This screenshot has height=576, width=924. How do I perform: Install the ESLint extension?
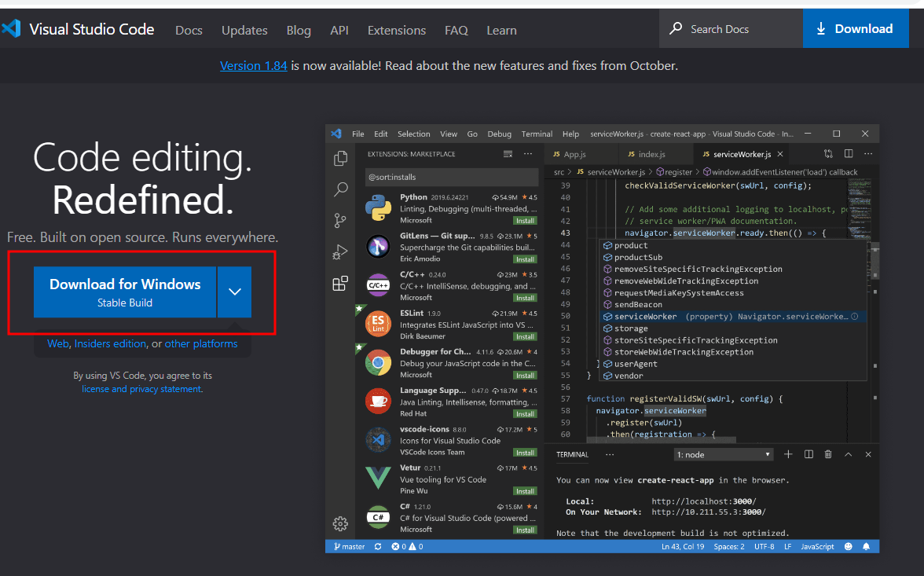(525, 336)
